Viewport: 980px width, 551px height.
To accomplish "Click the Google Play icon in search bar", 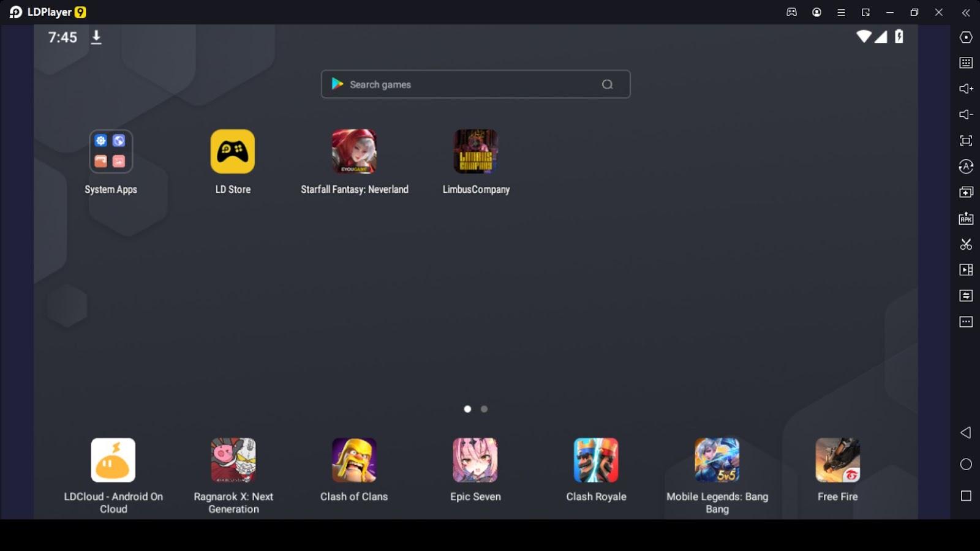I will (337, 84).
